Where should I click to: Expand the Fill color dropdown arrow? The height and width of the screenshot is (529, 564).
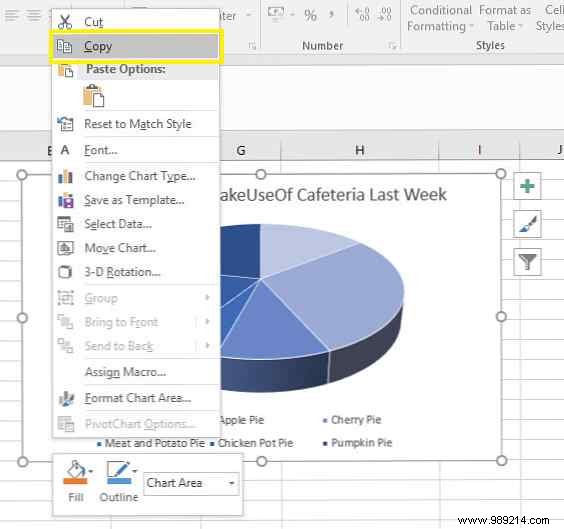pyautogui.click(x=91, y=471)
